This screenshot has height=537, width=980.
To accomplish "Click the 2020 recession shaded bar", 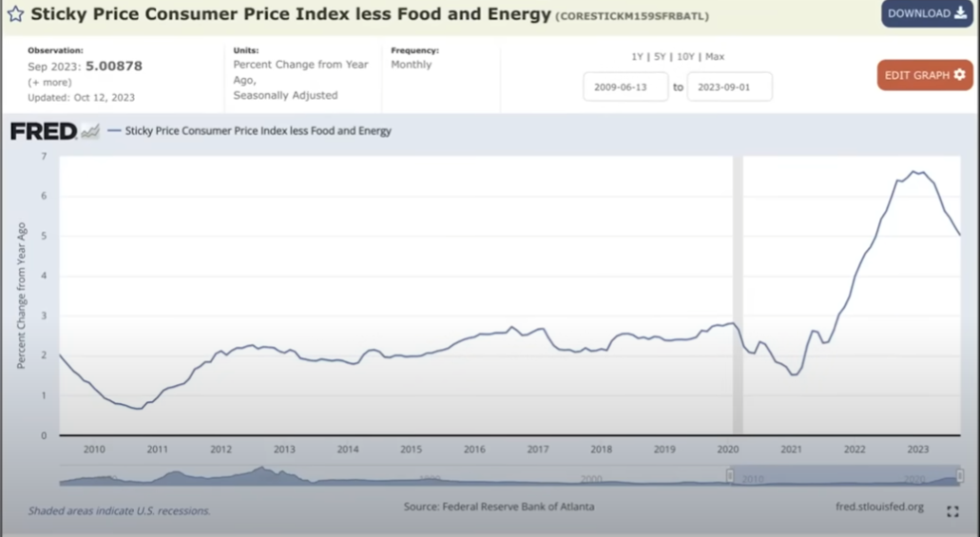I will coord(738,295).
